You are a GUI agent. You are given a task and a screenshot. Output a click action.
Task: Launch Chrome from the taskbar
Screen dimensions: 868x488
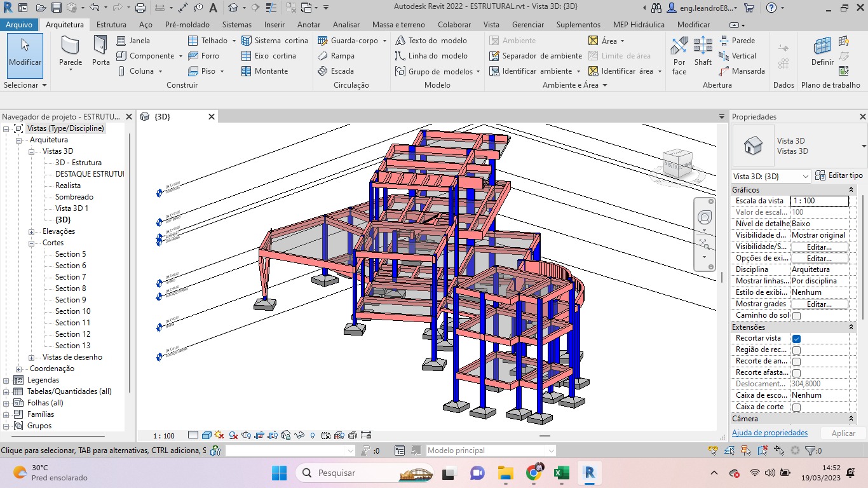(534, 473)
